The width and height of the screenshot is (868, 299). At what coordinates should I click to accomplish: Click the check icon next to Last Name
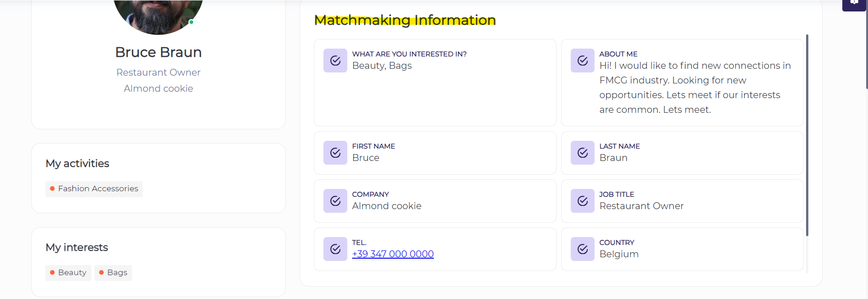click(583, 153)
